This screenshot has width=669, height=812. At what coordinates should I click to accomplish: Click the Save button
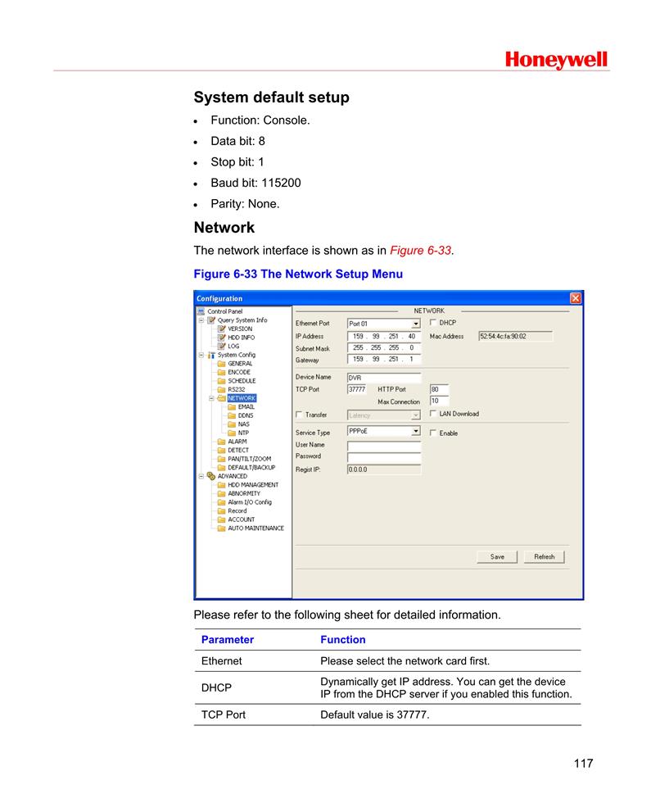coord(497,556)
